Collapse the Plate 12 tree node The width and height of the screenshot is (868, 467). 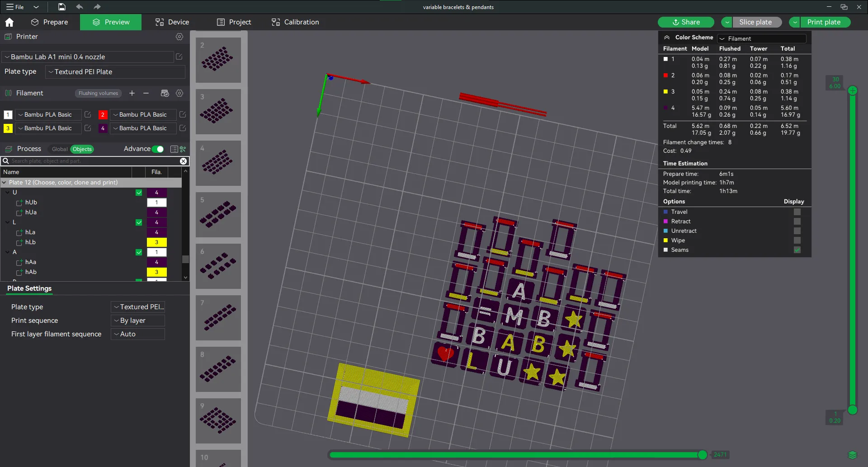point(4,183)
